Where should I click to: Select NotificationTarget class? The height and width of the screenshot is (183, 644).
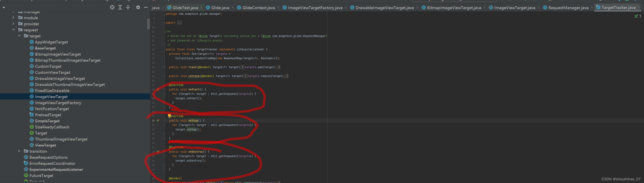coord(52,109)
